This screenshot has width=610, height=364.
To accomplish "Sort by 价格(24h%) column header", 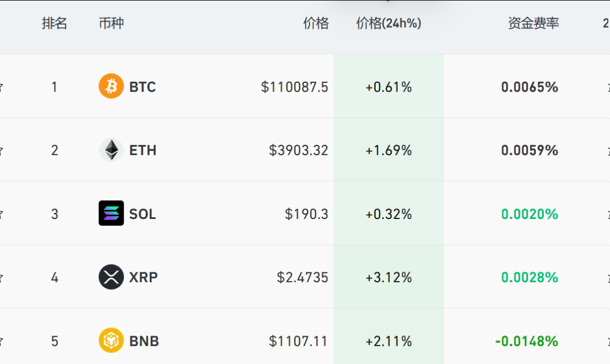I will coord(389,23).
